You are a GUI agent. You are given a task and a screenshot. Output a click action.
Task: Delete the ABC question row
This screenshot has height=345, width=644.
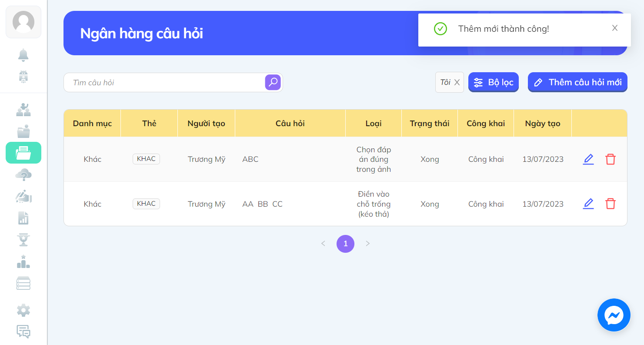pos(611,159)
